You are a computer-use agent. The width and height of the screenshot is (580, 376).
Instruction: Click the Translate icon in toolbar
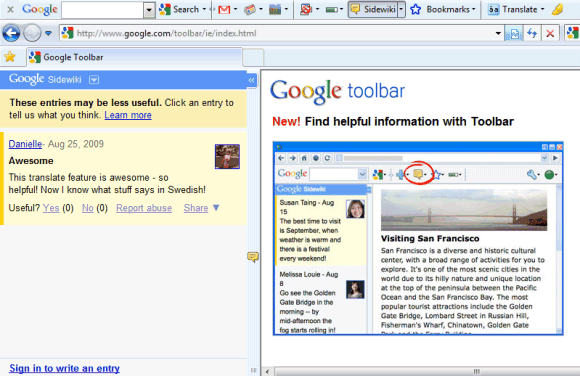pos(493,10)
